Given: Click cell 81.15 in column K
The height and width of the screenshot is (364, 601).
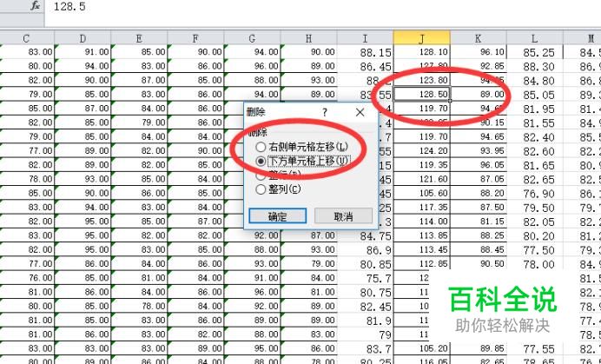Looking at the screenshot, I should (479, 222).
